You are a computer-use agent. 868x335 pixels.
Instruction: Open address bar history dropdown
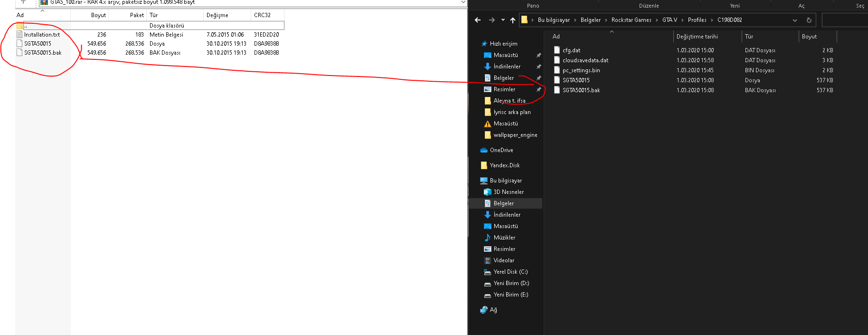pos(795,20)
